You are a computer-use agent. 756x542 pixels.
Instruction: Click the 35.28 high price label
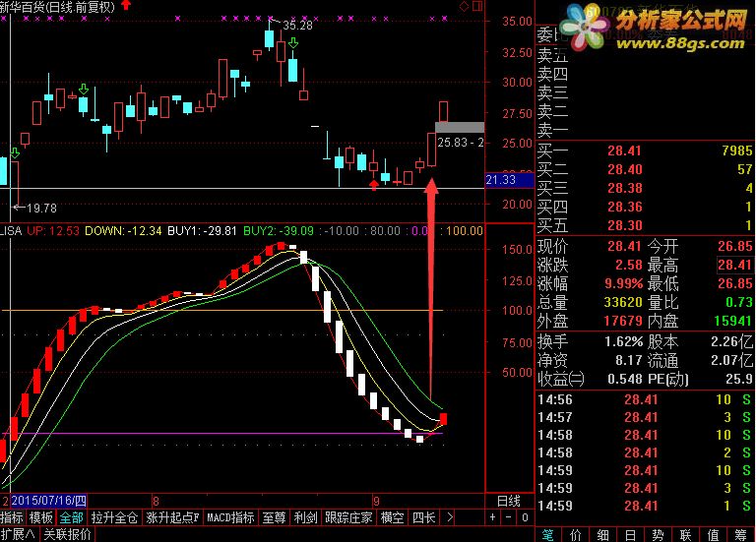(297, 25)
